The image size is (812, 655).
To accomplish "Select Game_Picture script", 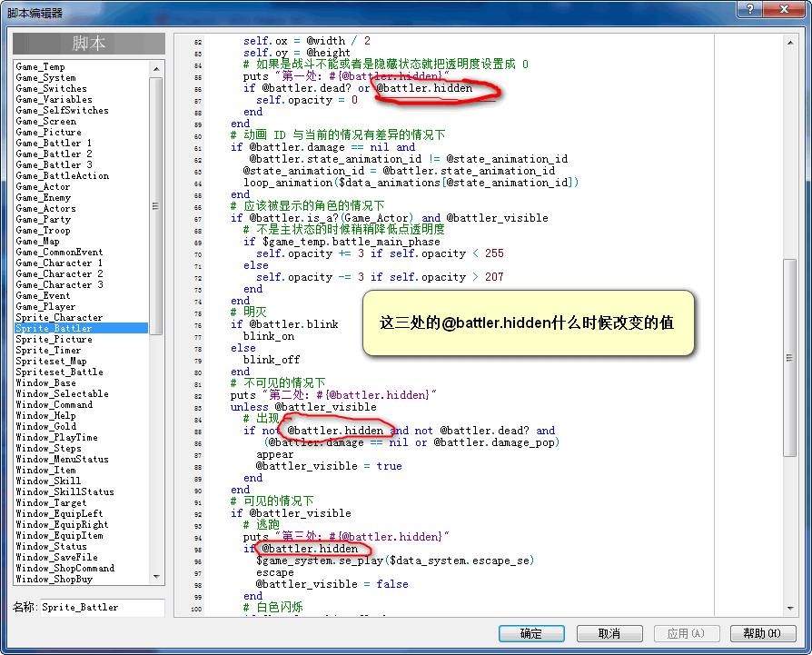I will point(49,132).
